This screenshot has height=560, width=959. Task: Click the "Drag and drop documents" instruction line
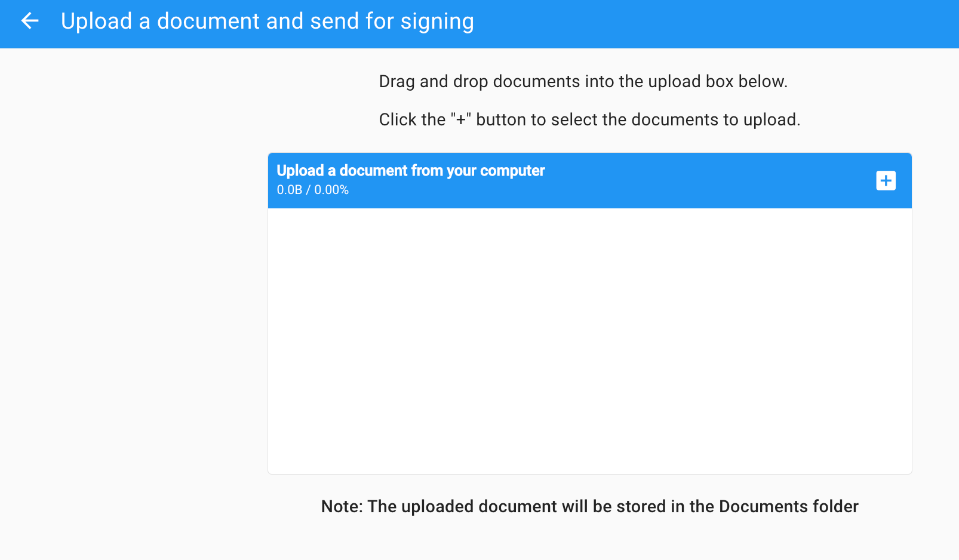coord(583,81)
